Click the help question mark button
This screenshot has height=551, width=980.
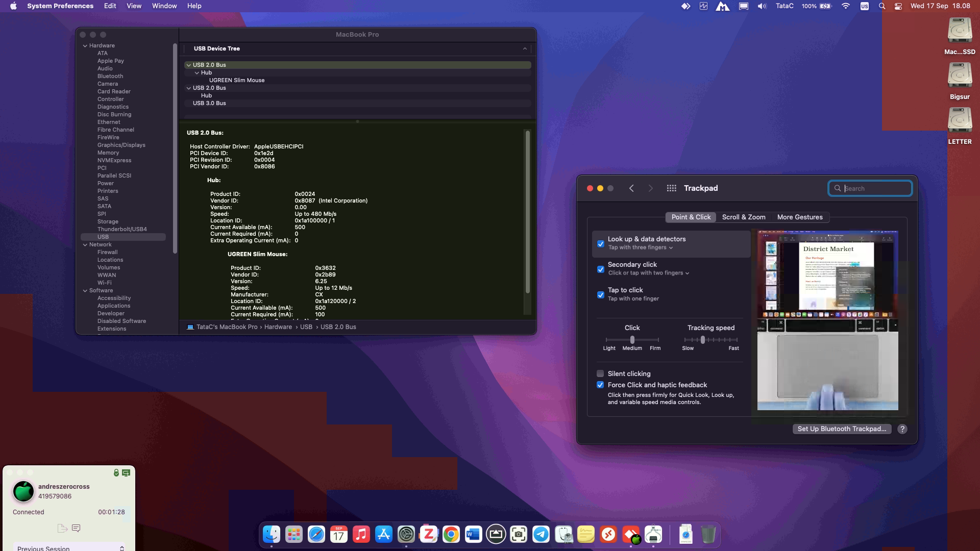(x=902, y=429)
